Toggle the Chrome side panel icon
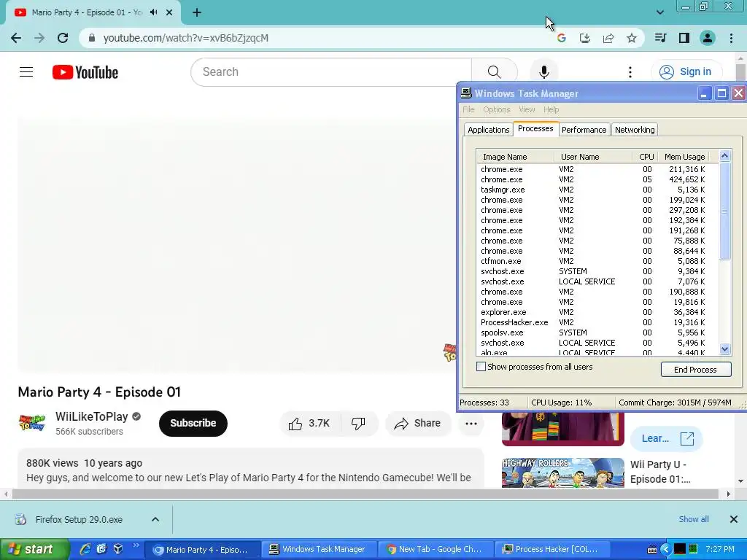747x560 pixels. pos(684,38)
